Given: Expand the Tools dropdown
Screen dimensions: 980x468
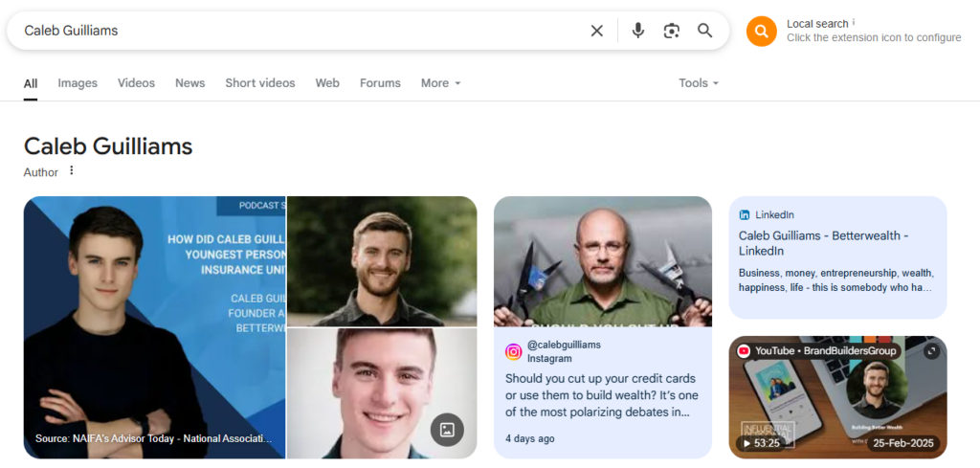Looking at the screenshot, I should 699,83.
